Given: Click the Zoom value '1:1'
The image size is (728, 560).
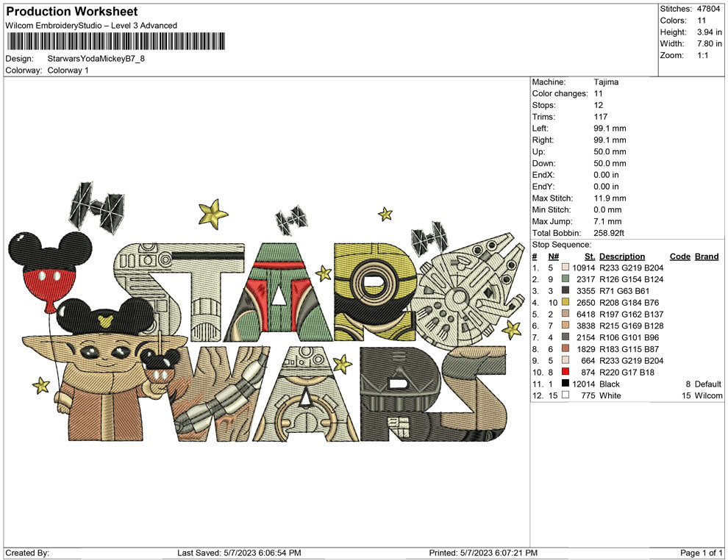Looking at the screenshot, I should point(703,55).
